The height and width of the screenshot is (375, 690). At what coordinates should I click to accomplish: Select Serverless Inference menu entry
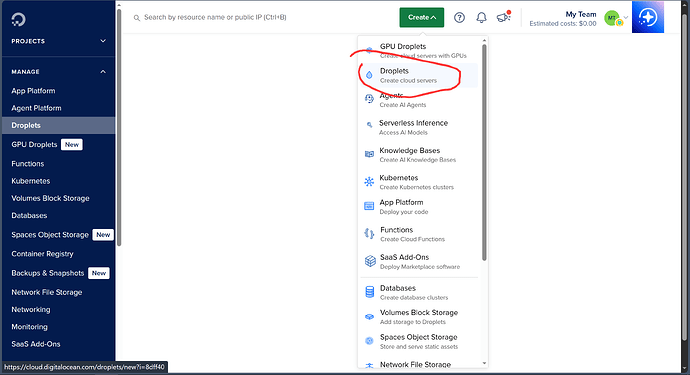click(419, 127)
